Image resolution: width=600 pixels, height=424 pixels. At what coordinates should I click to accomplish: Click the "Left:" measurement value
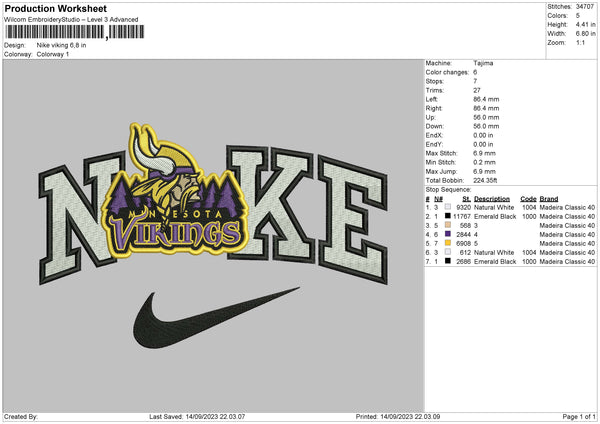(486, 99)
